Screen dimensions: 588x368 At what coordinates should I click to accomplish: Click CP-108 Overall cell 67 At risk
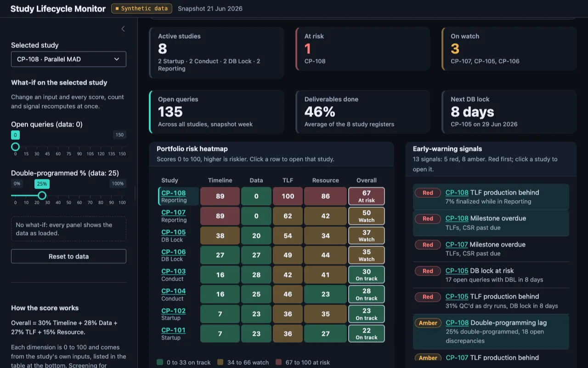pyautogui.click(x=367, y=196)
